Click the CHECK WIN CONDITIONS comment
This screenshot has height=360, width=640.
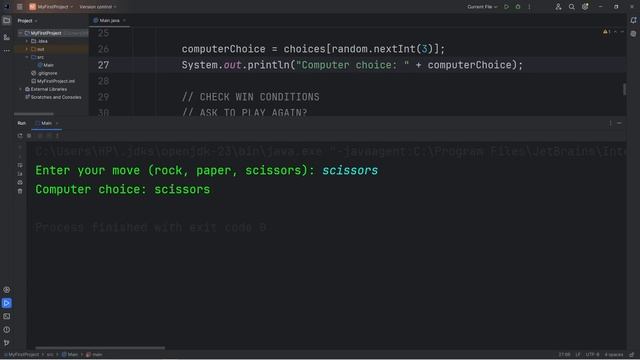click(x=251, y=97)
